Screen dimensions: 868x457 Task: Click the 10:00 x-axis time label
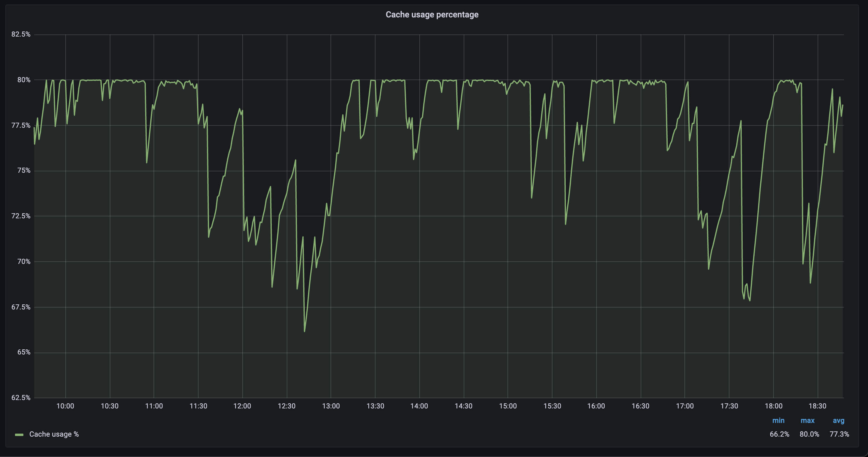(65, 406)
